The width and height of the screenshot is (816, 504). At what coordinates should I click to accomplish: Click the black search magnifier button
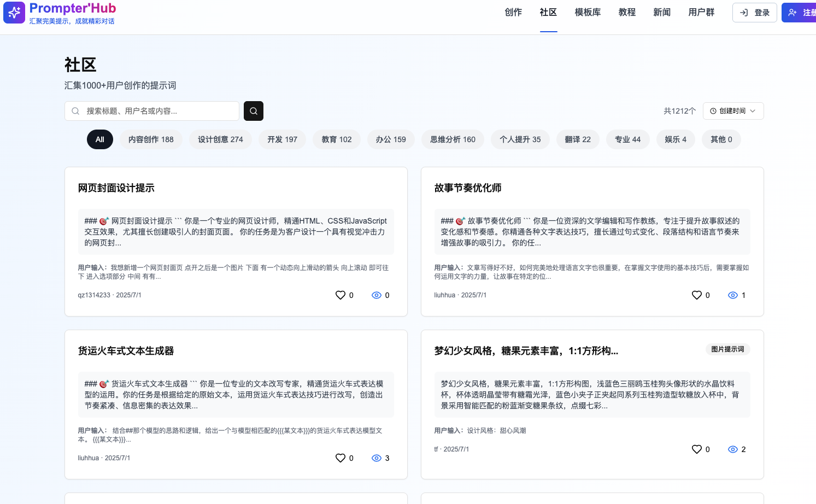point(253,111)
